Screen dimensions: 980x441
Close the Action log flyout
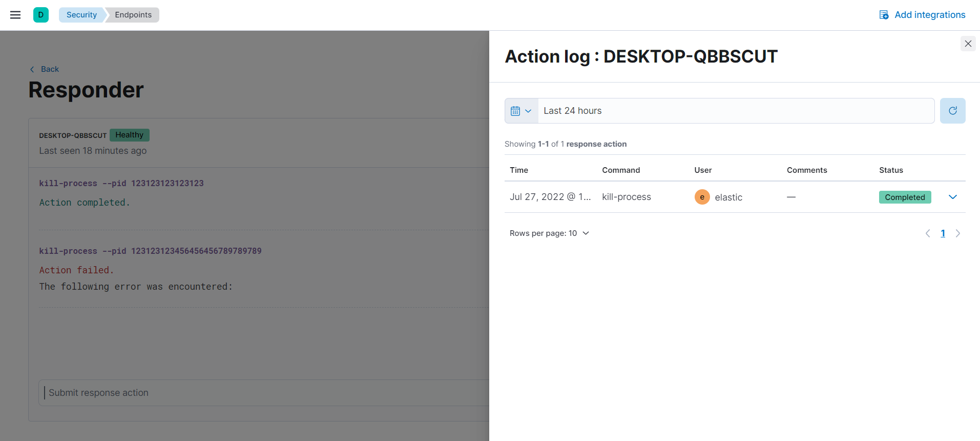[x=968, y=44]
